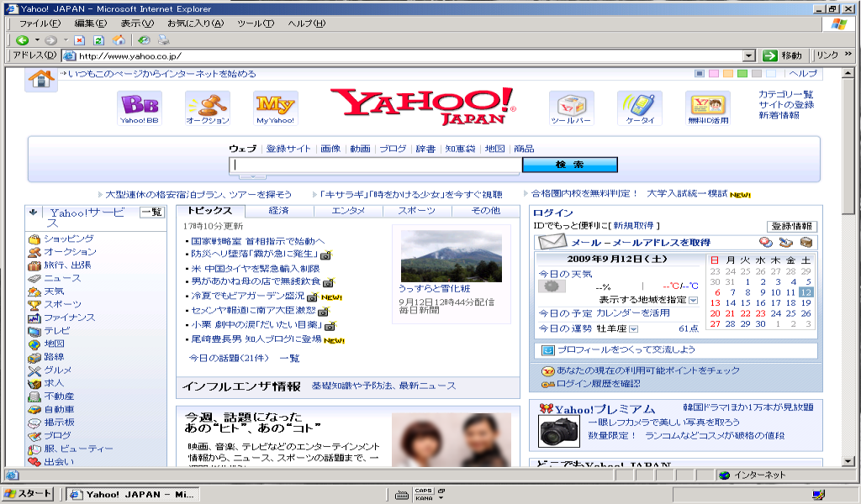Click the page vertical scrollbar down arrow
The image size is (861, 504).
click(x=848, y=461)
